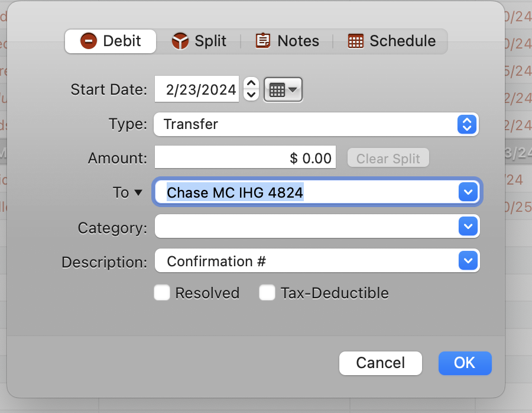The width and height of the screenshot is (532, 413).
Task: Select the Debit tab
Action: tap(111, 41)
